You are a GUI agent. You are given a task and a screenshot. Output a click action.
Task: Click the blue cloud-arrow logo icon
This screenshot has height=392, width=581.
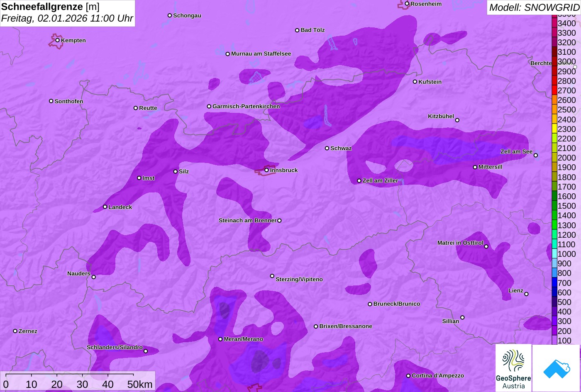click(x=556, y=368)
